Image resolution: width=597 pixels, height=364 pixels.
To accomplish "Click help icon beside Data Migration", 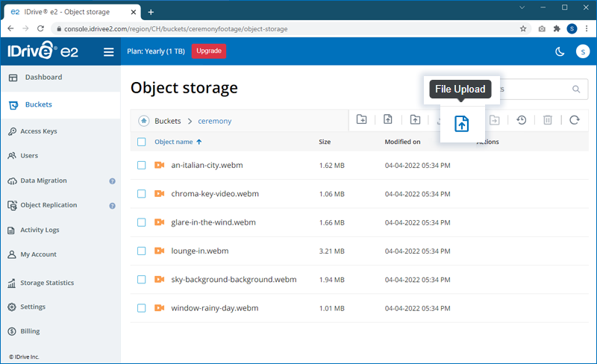I will click(x=112, y=181).
